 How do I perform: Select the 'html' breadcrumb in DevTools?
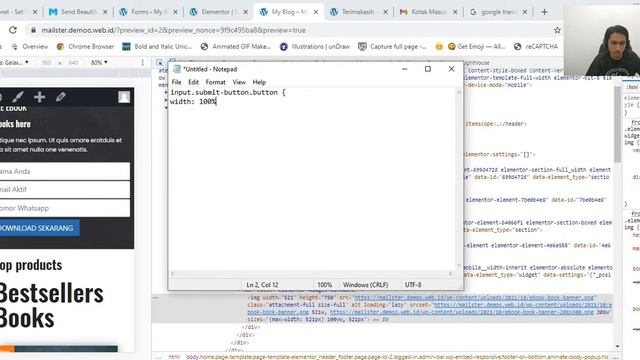pyautogui.click(x=174, y=357)
